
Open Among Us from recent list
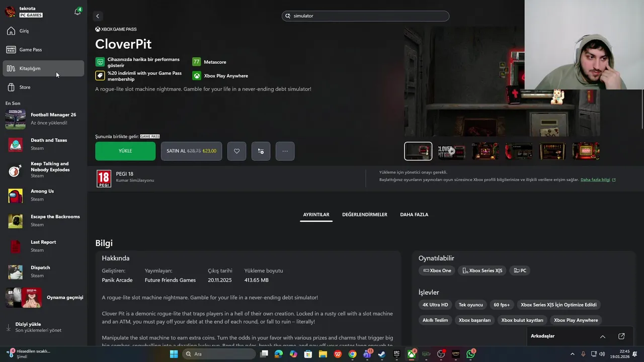click(43, 195)
